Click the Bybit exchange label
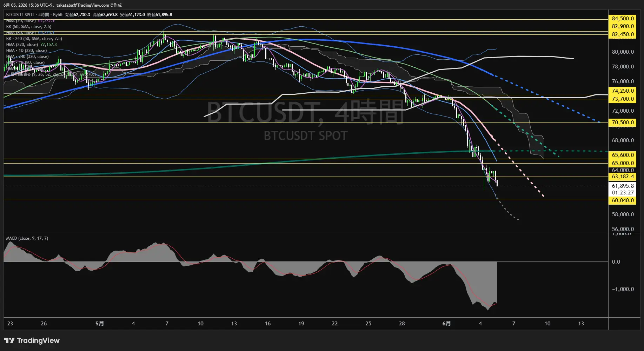 [x=58, y=15]
